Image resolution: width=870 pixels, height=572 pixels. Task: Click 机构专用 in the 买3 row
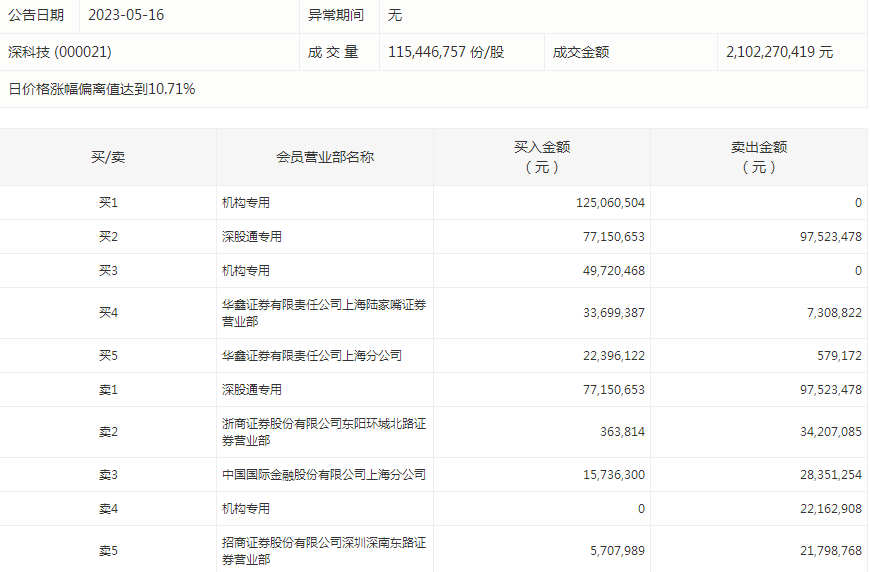pyautogui.click(x=246, y=271)
